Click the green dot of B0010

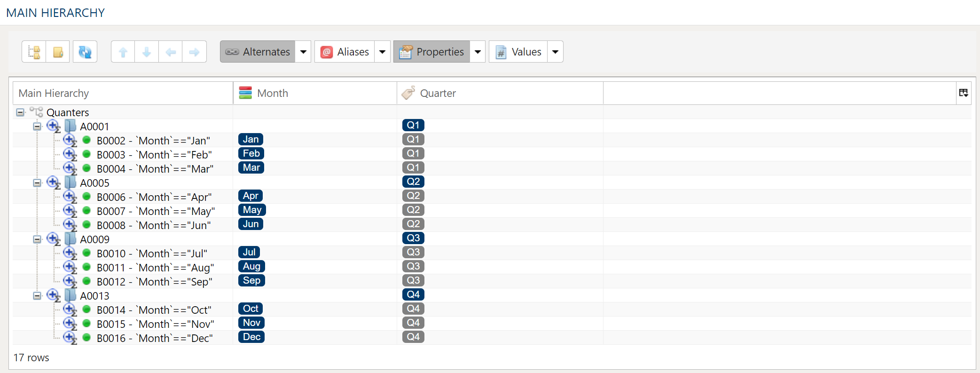click(x=86, y=253)
